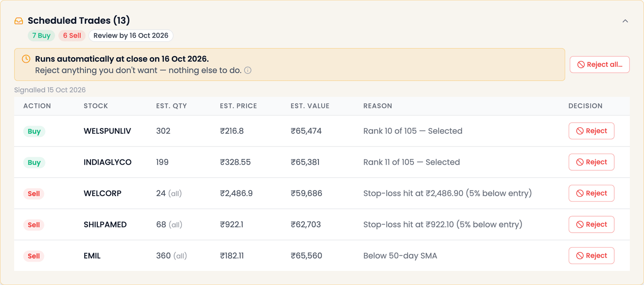Click the quantity '24 (all)'

[169, 193]
